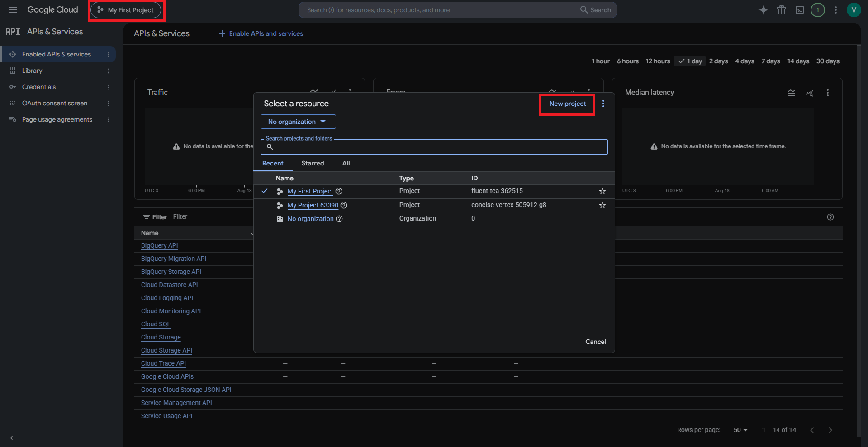Open Enabled APIs & services in sidebar
This screenshot has height=447, width=868.
(57, 54)
